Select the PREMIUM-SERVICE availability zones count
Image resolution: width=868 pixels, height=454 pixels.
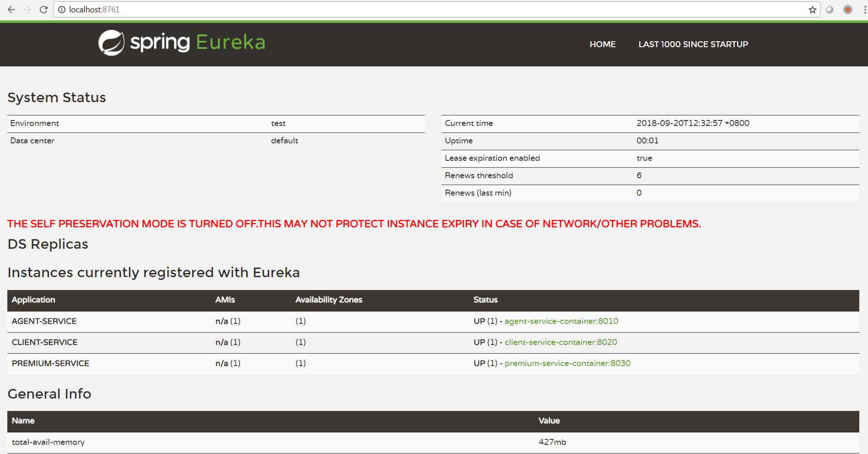(301, 363)
